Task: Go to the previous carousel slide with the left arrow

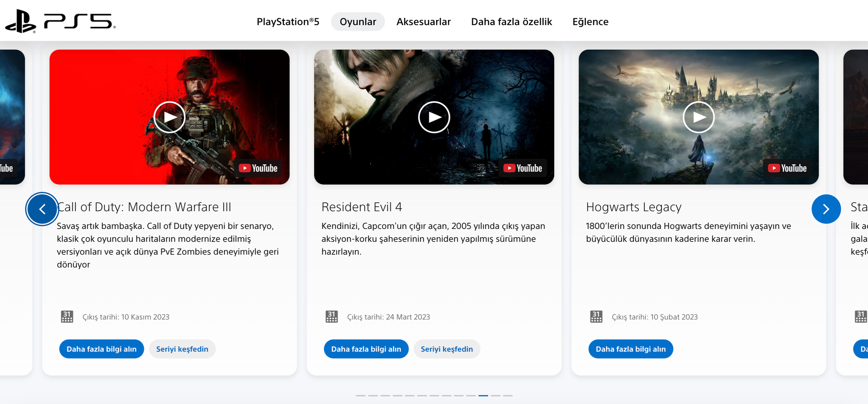Action: (42, 209)
